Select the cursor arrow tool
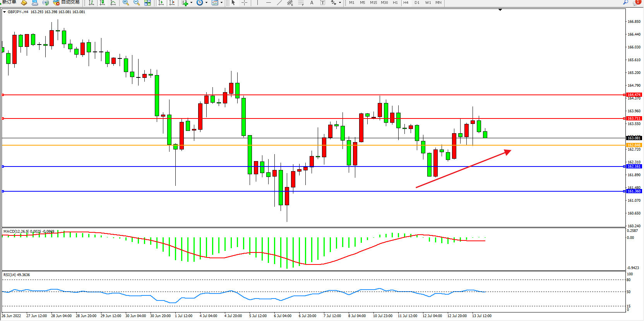644x321 pixels. 233,3
